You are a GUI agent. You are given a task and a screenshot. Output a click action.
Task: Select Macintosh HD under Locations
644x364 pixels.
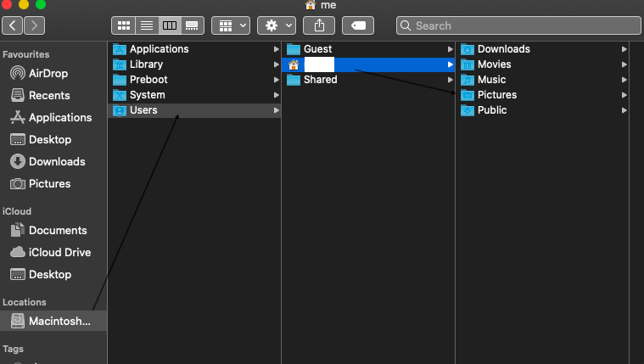point(53,321)
